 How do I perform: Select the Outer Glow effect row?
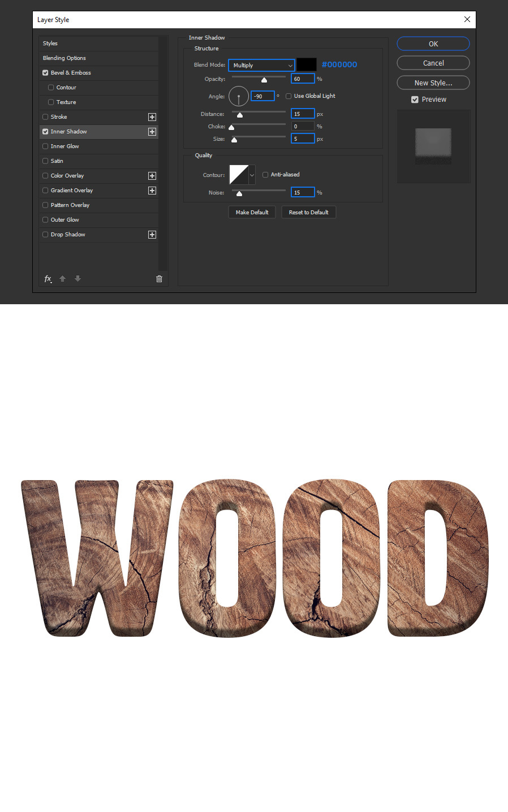99,220
